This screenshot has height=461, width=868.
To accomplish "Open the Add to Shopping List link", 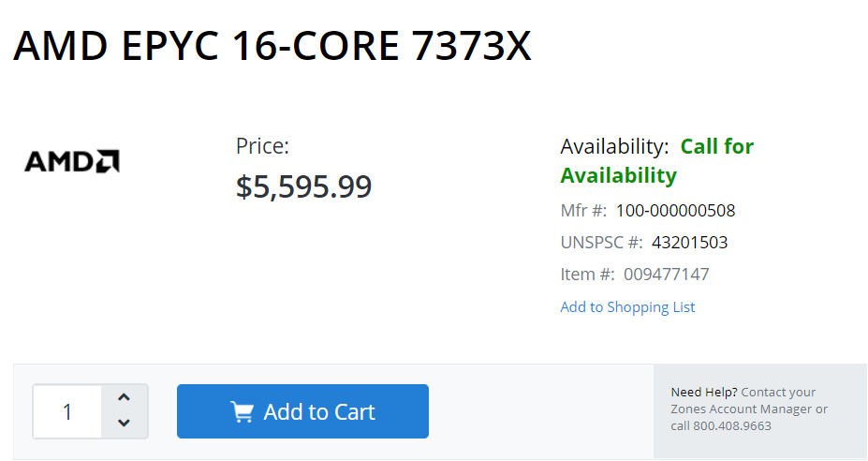I will coord(627,307).
